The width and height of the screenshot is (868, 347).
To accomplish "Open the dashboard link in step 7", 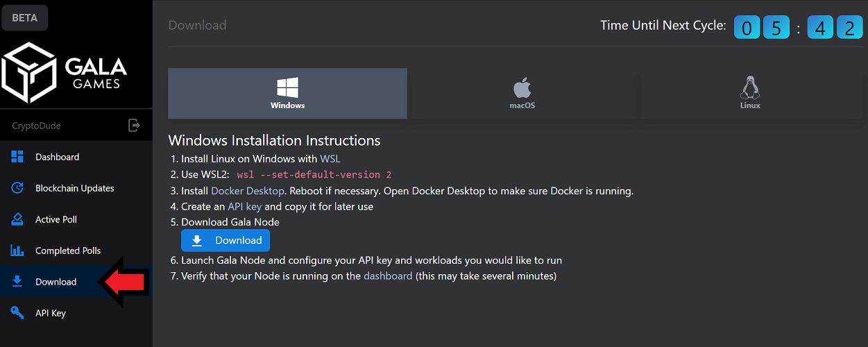I will pyautogui.click(x=388, y=276).
